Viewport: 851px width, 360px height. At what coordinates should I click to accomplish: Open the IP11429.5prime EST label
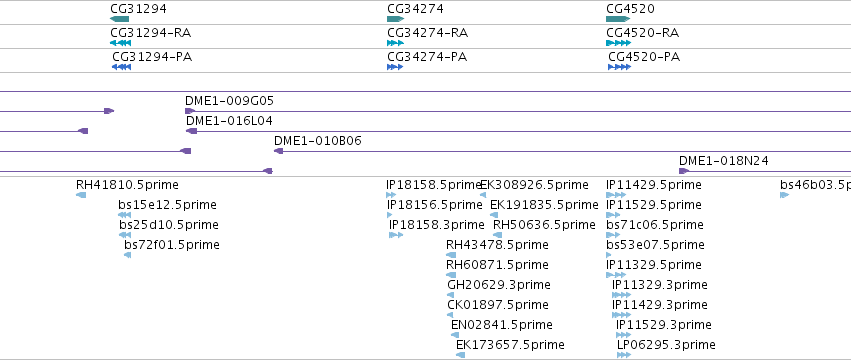click(x=654, y=185)
